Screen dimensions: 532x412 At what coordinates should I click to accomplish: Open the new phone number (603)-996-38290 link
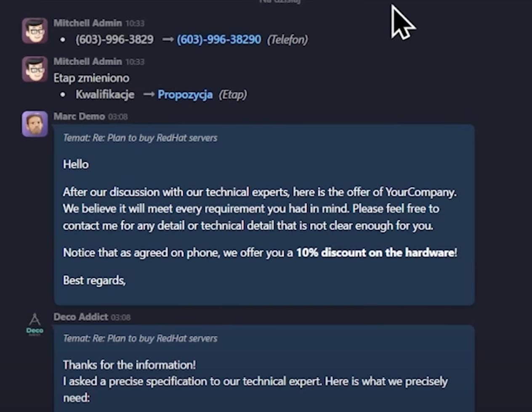coord(219,40)
